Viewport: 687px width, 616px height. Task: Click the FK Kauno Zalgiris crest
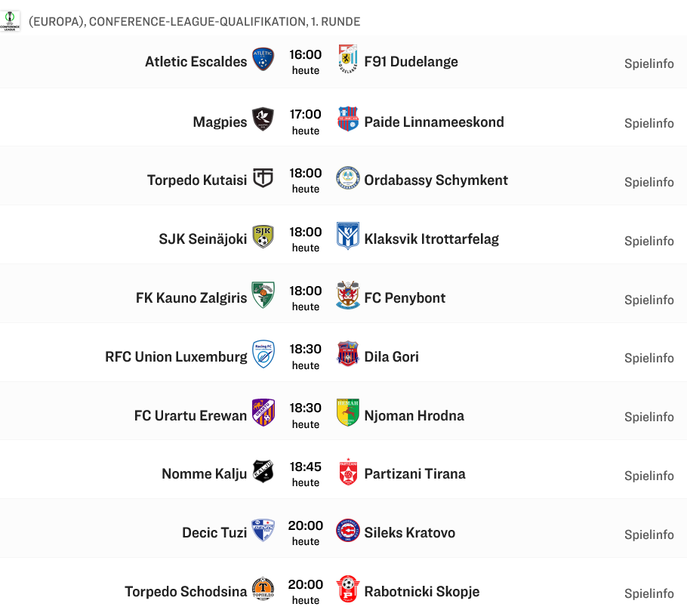click(x=263, y=295)
